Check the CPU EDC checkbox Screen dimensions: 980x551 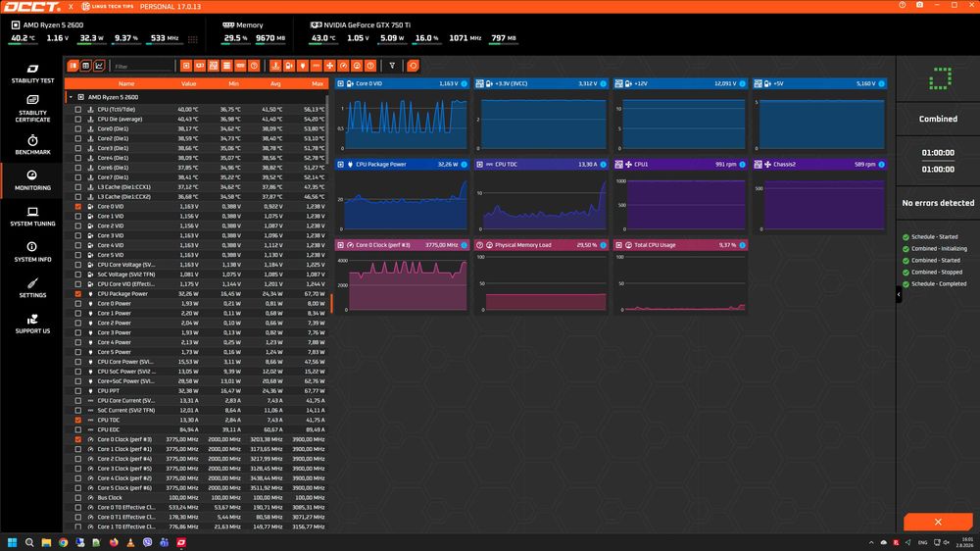(78, 429)
